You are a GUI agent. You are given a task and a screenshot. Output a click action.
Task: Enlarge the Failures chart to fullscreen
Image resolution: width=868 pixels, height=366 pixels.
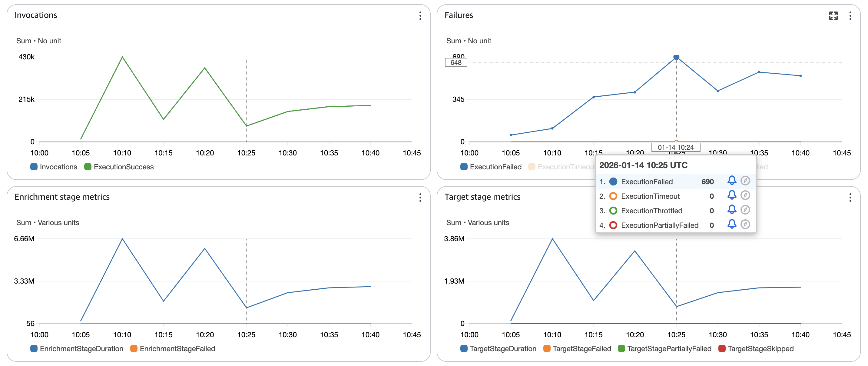(833, 15)
